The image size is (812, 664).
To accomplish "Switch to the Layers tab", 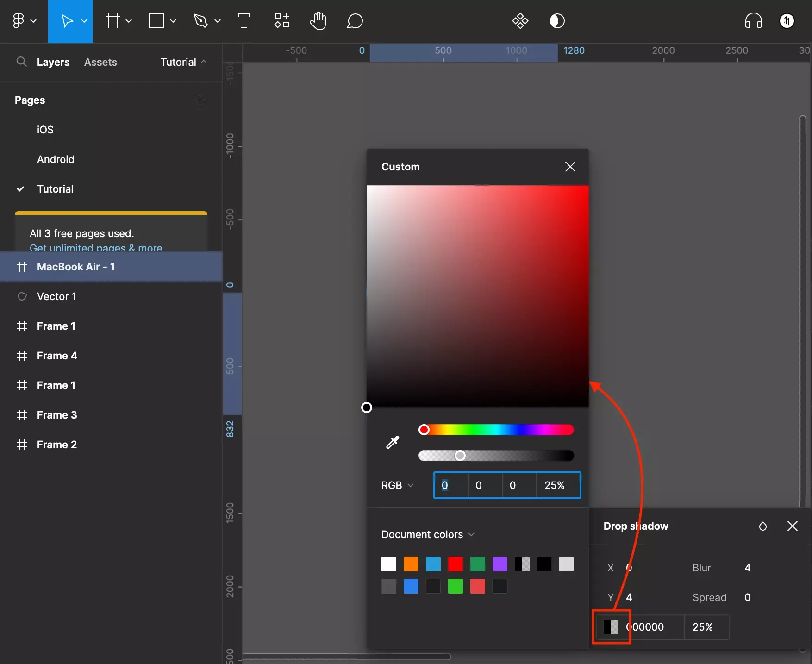I will pyautogui.click(x=53, y=62).
